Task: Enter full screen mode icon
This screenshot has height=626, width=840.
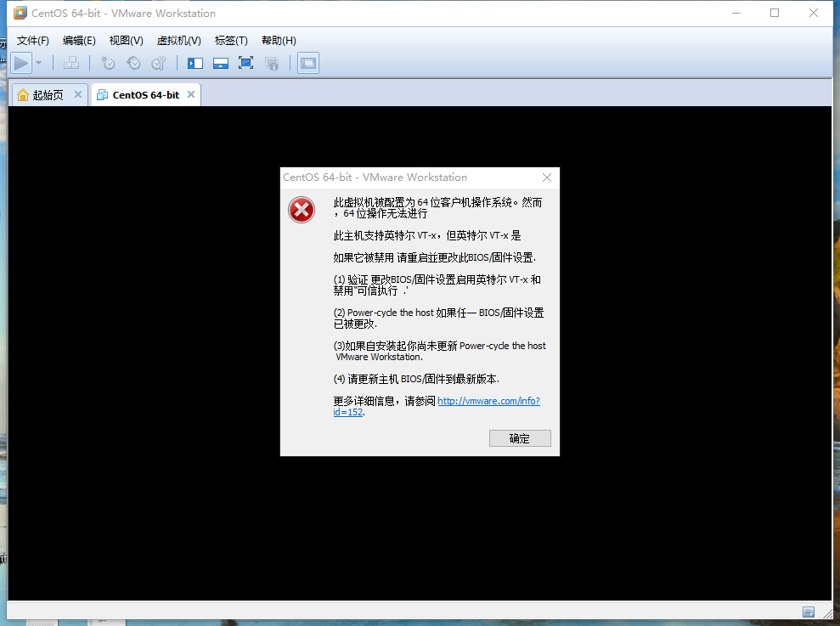Action: 246,63
